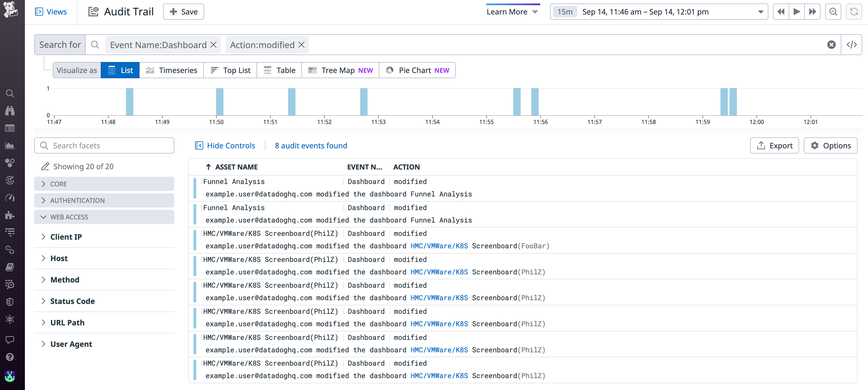
Task: Click the sidebar search magnifier icon
Action: point(10,93)
